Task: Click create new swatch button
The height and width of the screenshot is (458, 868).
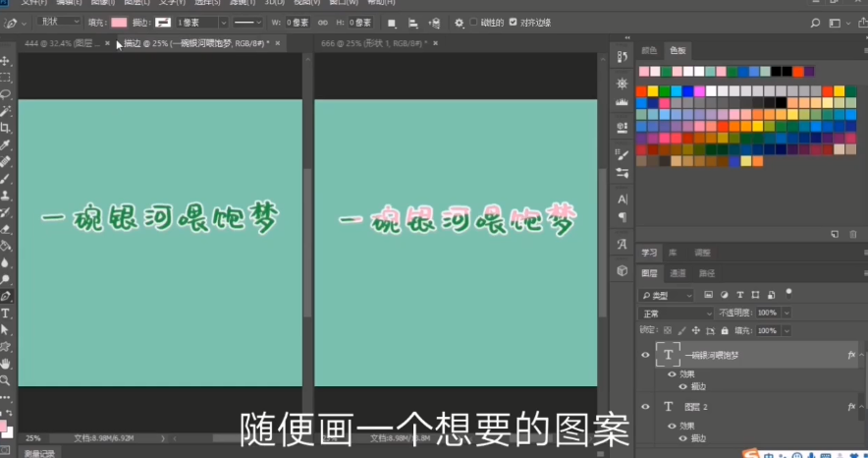Action: click(x=835, y=234)
